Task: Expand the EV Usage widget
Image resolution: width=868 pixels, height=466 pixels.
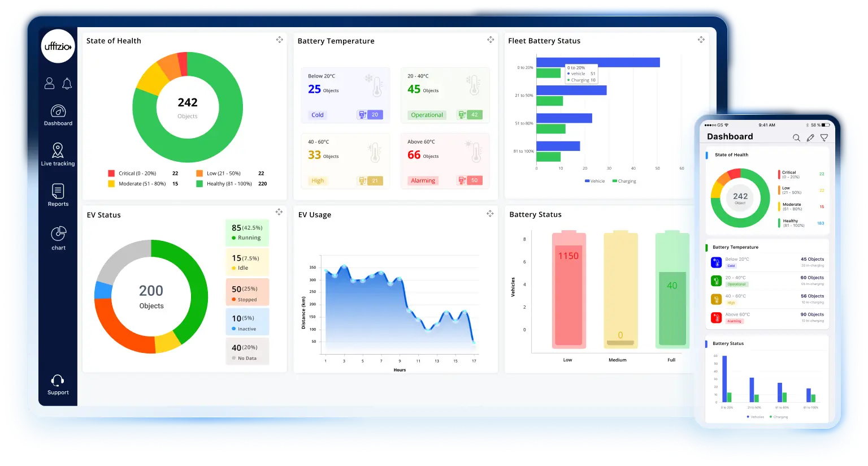Action: [x=490, y=213]
